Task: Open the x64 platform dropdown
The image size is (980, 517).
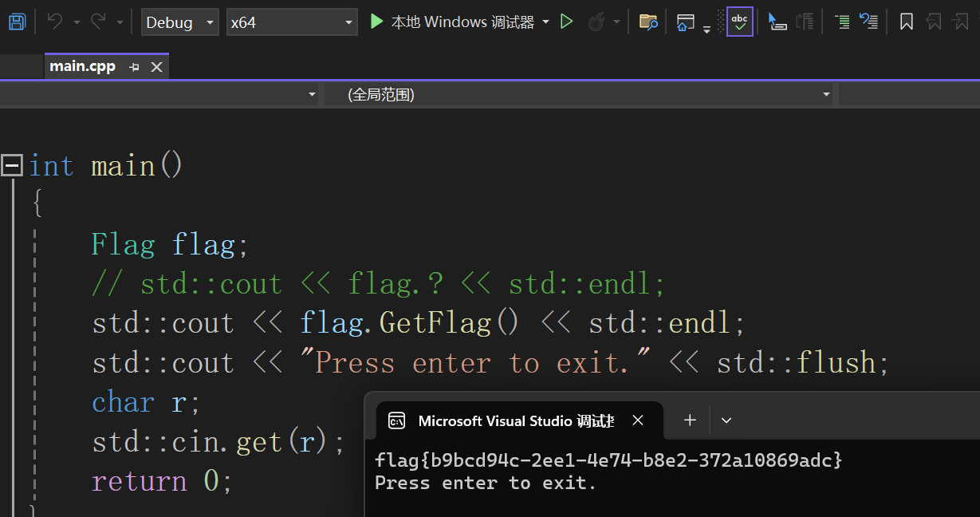Action: point(291,22)
